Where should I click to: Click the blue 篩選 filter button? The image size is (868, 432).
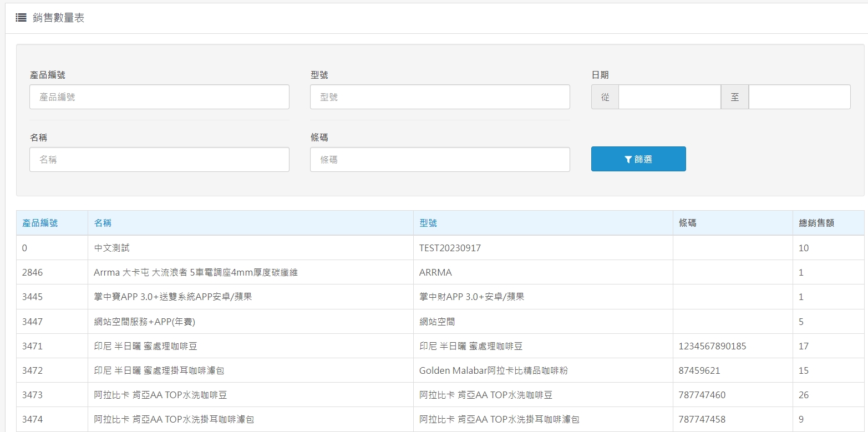(638, 159)
